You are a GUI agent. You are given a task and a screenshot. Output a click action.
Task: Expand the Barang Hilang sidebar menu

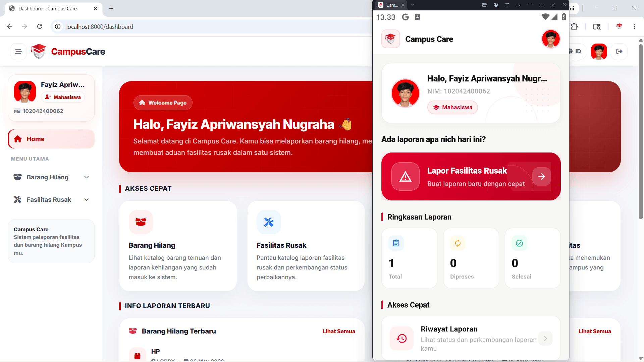point(51,177)
